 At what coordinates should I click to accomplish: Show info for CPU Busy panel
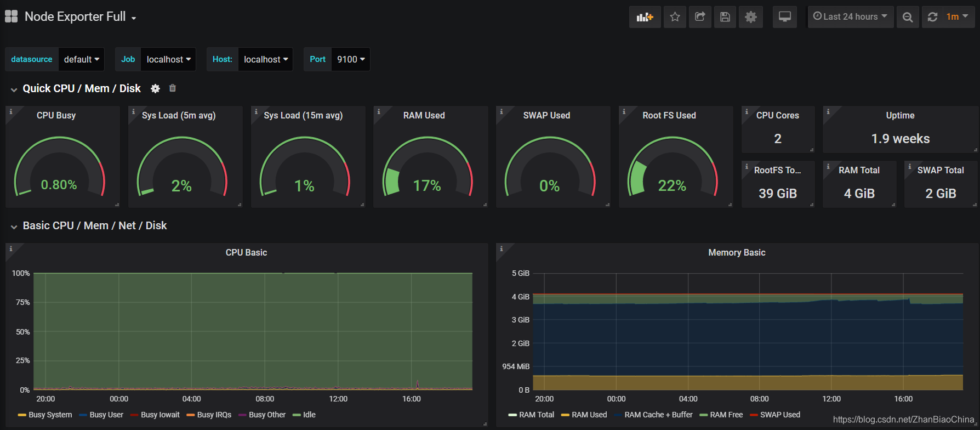pyautogui.click(x=10, y=111)
